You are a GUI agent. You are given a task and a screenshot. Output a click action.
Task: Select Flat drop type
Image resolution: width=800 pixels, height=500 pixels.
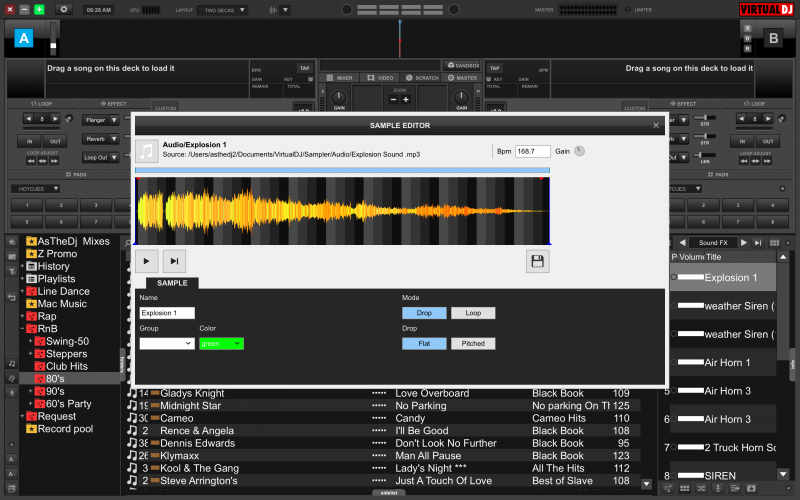click(x=424, y=343)
